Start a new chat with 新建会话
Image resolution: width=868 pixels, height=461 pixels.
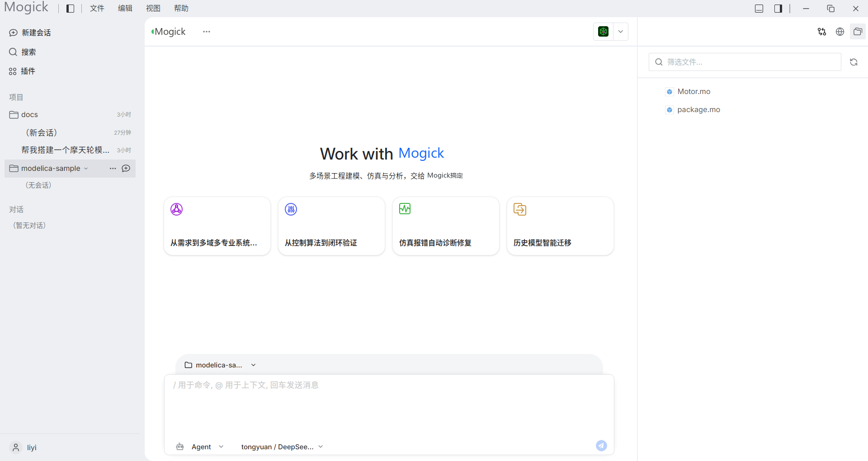(x=30, y=33)
